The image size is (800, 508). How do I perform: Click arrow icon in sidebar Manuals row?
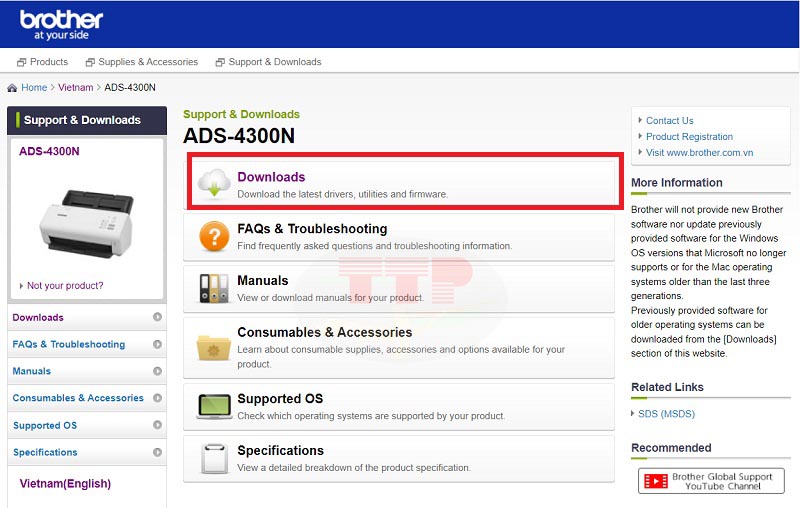pos(157,371)
